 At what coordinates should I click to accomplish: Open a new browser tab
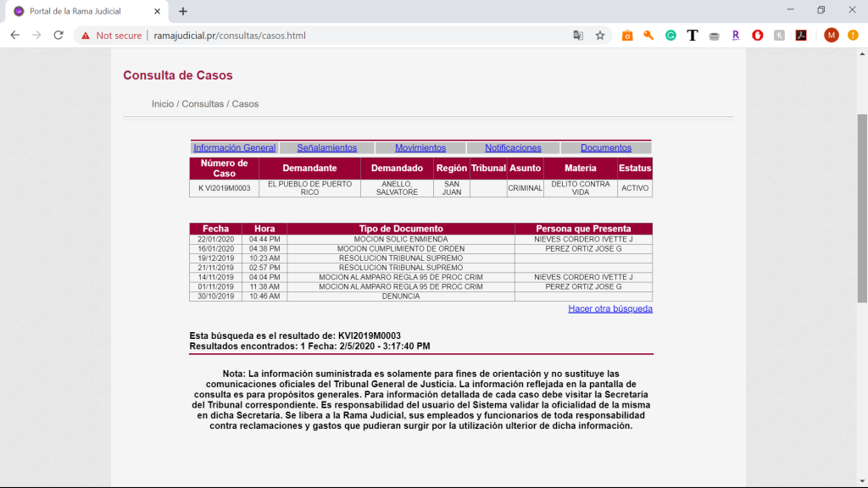[183, 11]
